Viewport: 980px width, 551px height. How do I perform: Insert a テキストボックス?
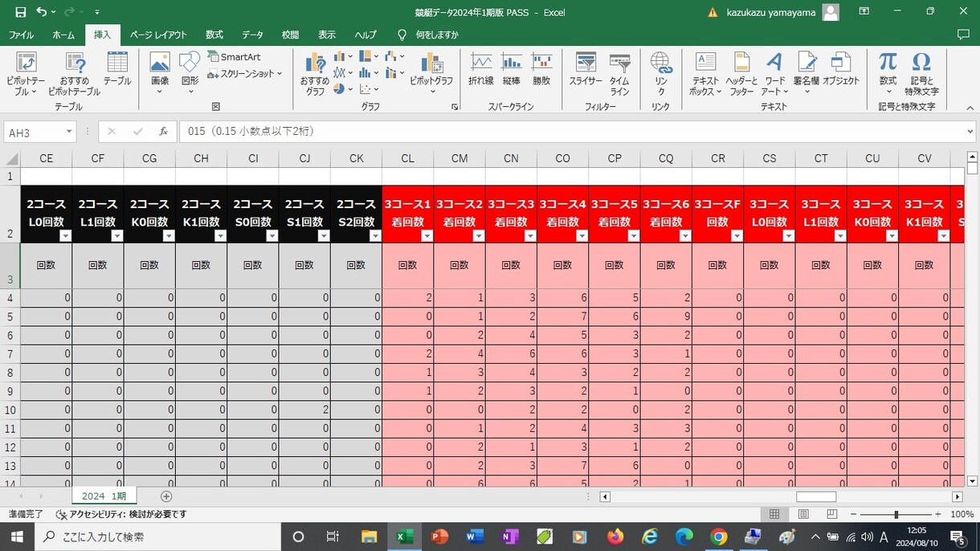pyautogui.click(x=705, y=74)
